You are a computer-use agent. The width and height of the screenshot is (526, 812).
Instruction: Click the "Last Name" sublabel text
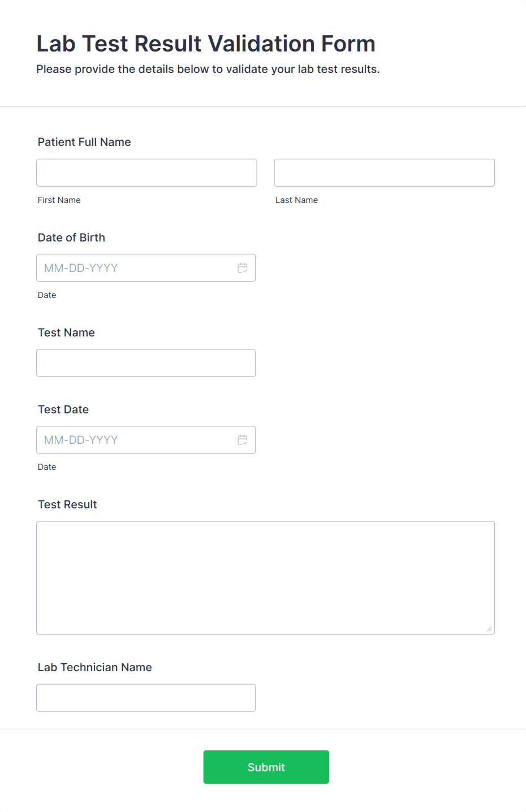[x=296, y=200]
